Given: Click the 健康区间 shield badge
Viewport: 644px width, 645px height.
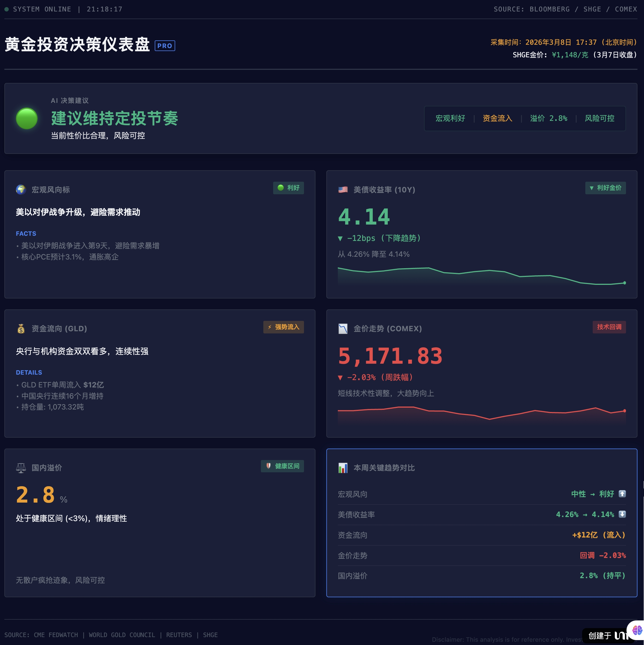Looking at the screenshot, I should (x=282, y=466).
